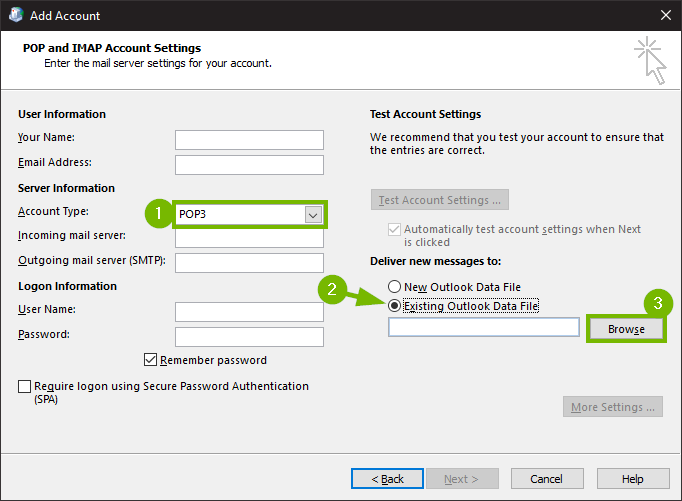The width and height of the screenshot is (682, 501).
Task: Select the Existing Outlook Data File option
Action: 394,306
